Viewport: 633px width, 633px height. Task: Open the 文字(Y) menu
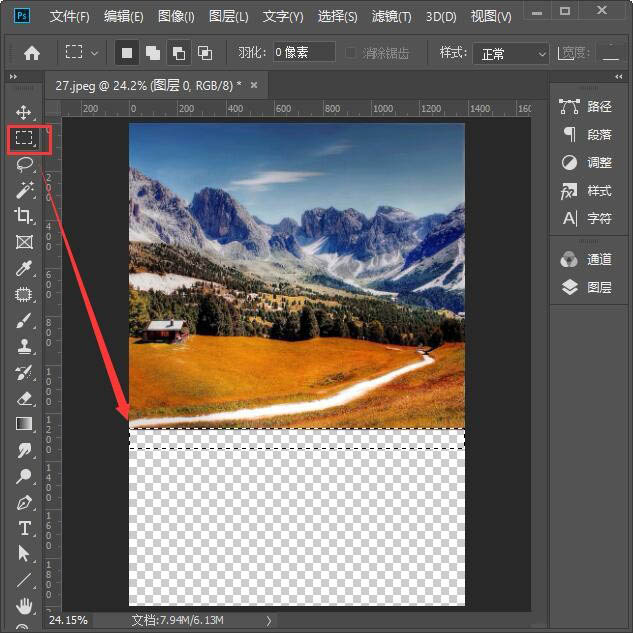click(x=283, y=17)
